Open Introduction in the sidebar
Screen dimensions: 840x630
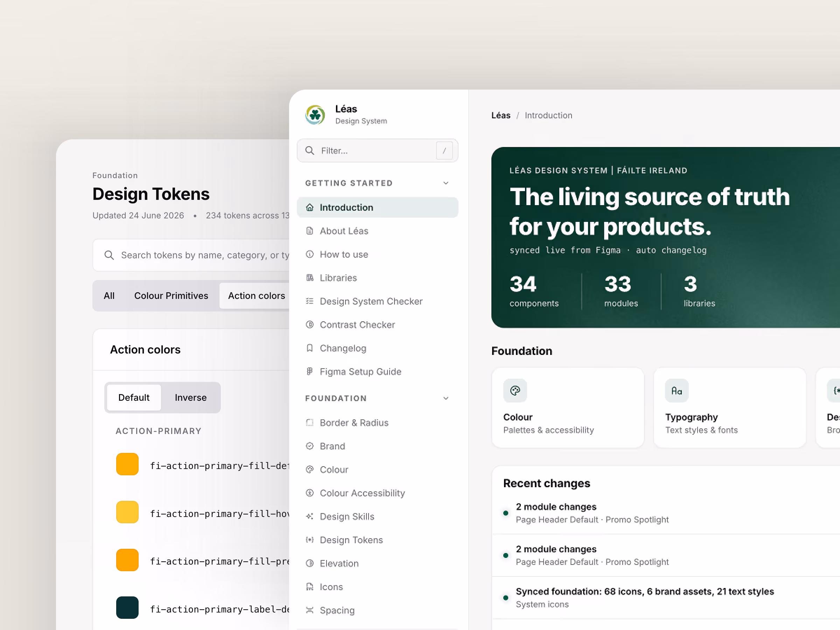pyautogui.click(x=377, y=207)
